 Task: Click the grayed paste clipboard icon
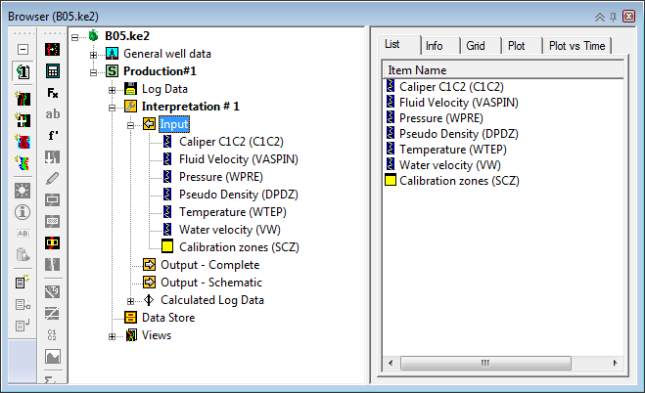click(x=23, y=254)
